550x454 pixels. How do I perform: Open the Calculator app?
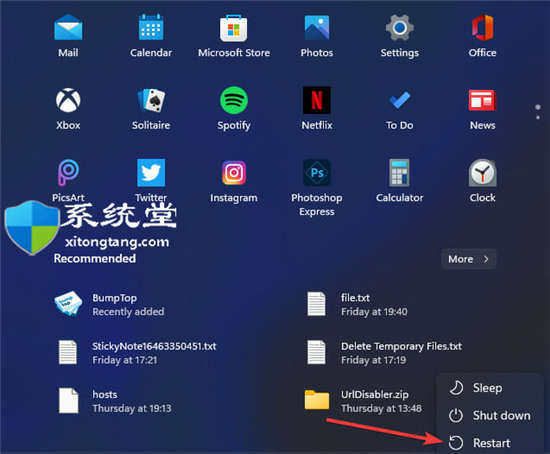pos(400,181)
